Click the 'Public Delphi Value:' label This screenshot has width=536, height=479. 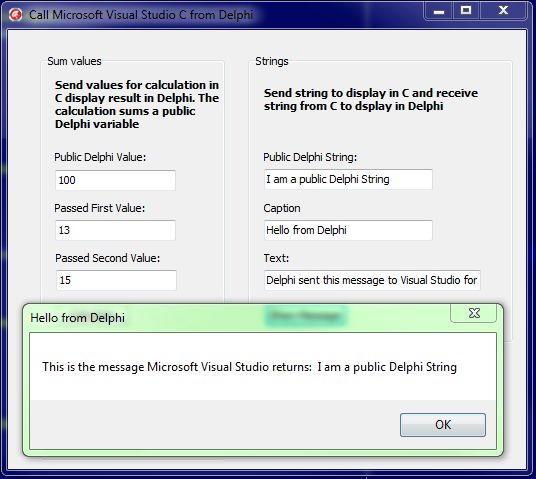[x=100, y=157]
